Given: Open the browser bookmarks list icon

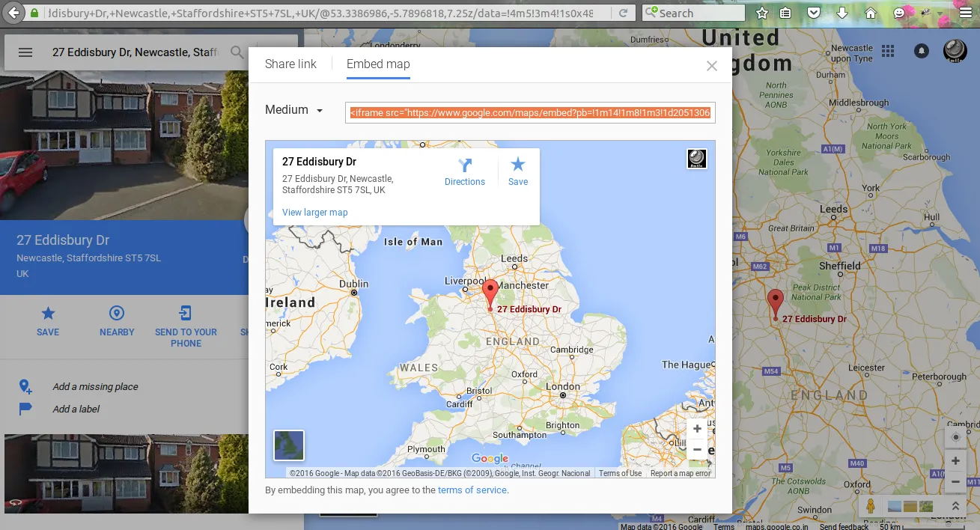Looking at the screenshot, I should point(785,13).
